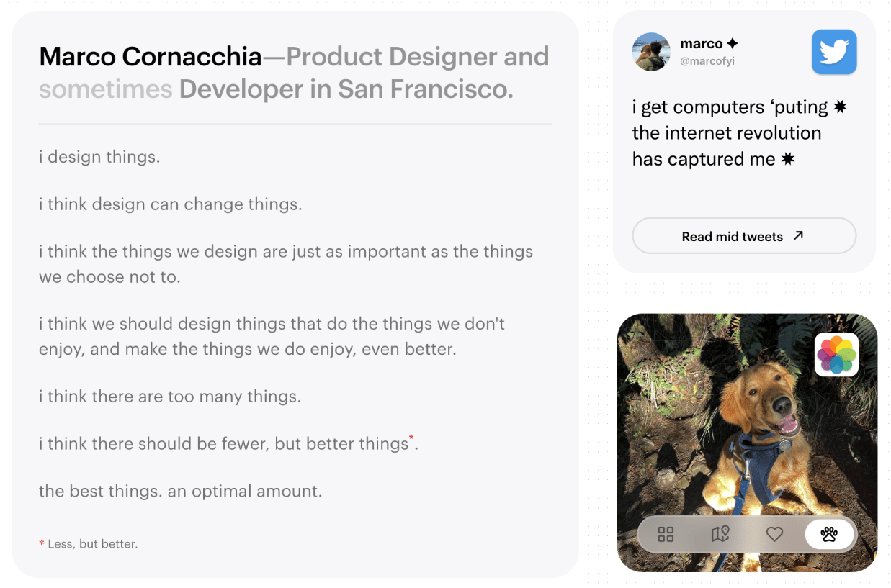Click the arrow on Read mid tweets

click(798, 235)
